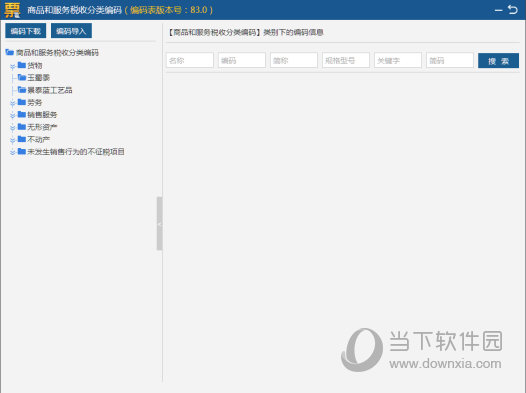Focus the 编码 search input field
This screenshot has height=393, width=526.
(242, 60)
